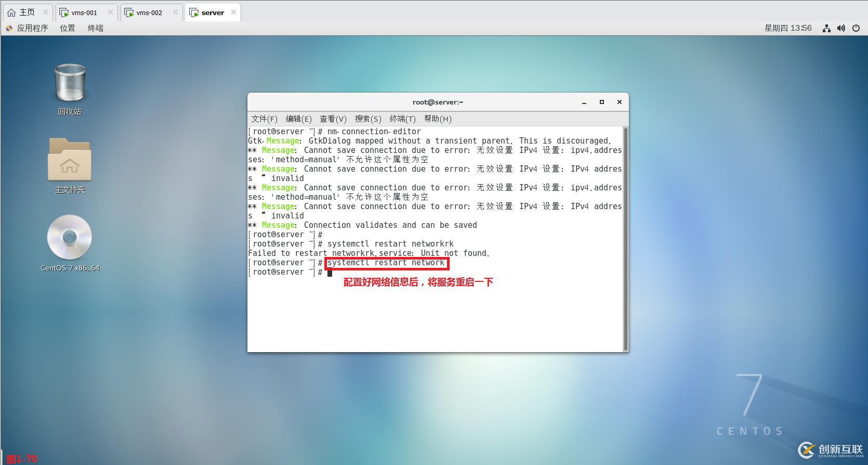Click 'systemctl restart networkrk' text
Screen dimensions: 868x465
tap(390, 244)
